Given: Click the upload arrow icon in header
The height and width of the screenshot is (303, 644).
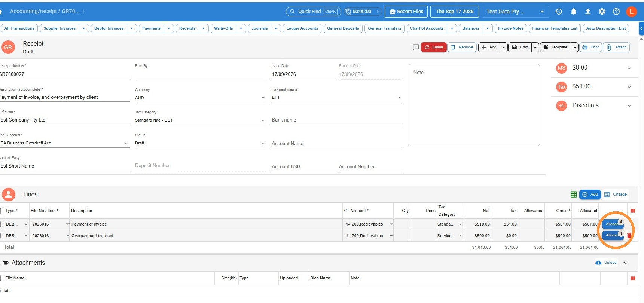Looking at the screenshot, I should pyautogui.click(x=587, y=12).
